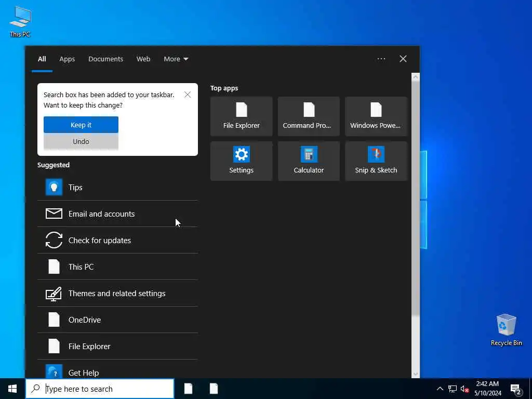The image size is (532, 399).
Task: Open the Command Prompt tile
Action: click(x=309, y=116)
